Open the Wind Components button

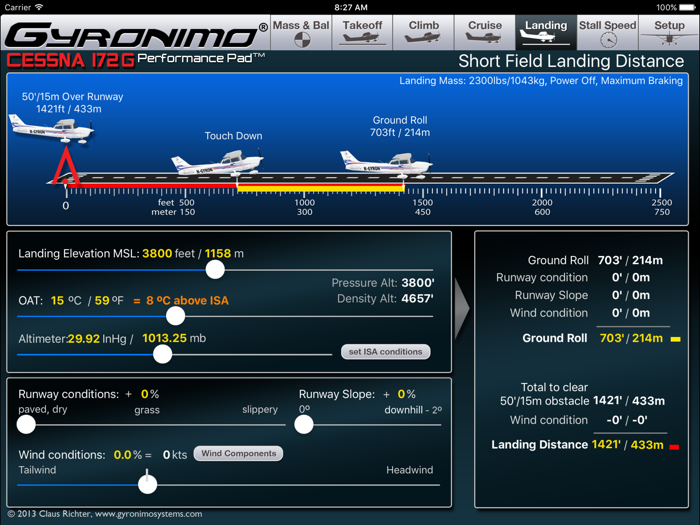(238, 454)
